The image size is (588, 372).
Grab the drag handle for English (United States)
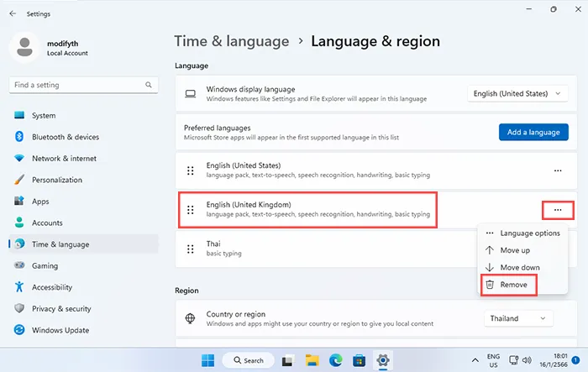tap(191, 170)
